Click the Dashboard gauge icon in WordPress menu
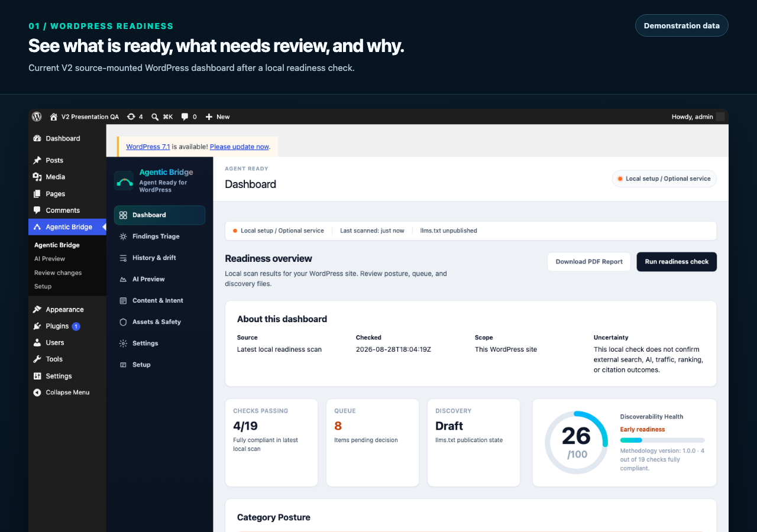This screenshot has width=757, height=532. pyautogui.click(x=37, y=138)
